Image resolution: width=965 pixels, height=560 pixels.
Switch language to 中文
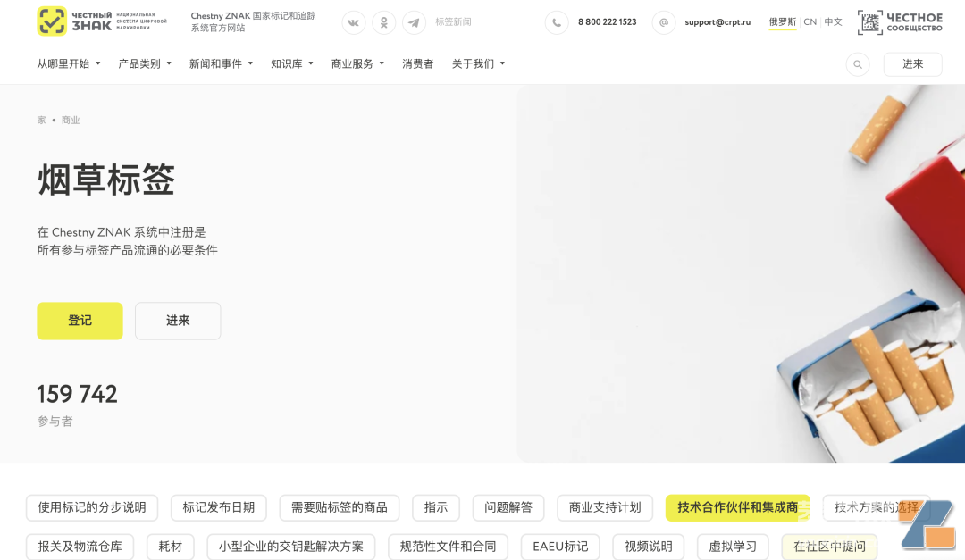(x=833, y=22)
